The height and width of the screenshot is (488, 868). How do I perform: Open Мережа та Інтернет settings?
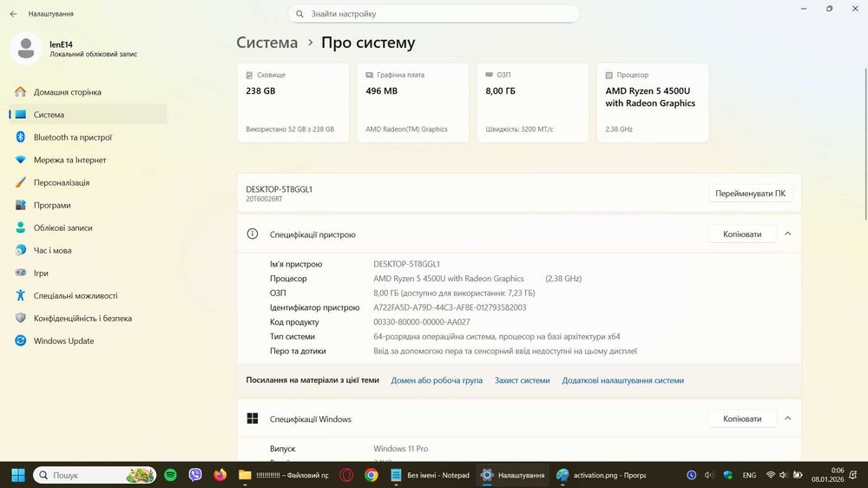[x=88, y=160]
